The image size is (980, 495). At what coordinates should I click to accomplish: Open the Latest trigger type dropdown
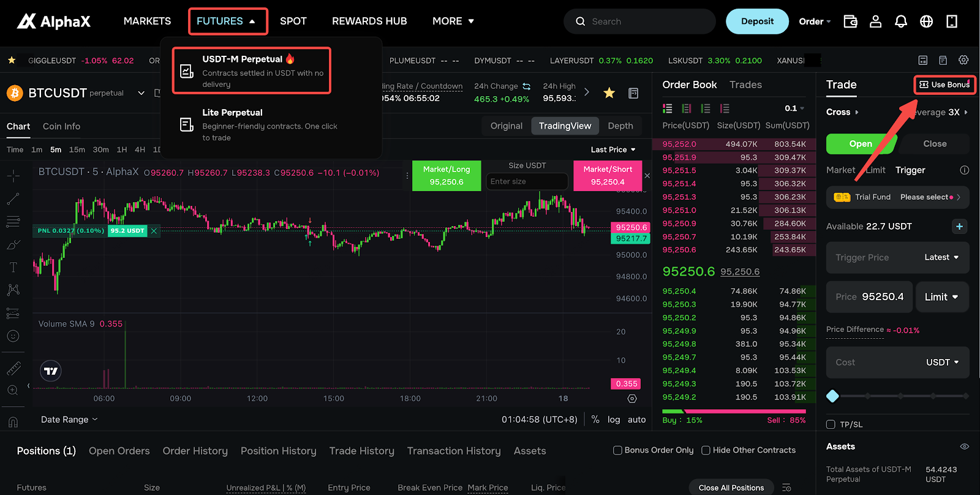[941, 257]
